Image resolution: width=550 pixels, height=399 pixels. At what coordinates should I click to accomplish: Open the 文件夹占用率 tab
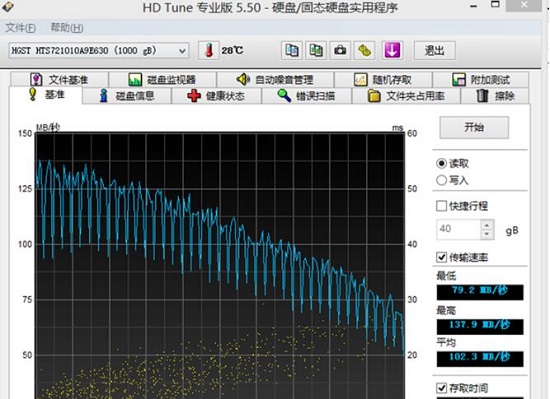406,96
